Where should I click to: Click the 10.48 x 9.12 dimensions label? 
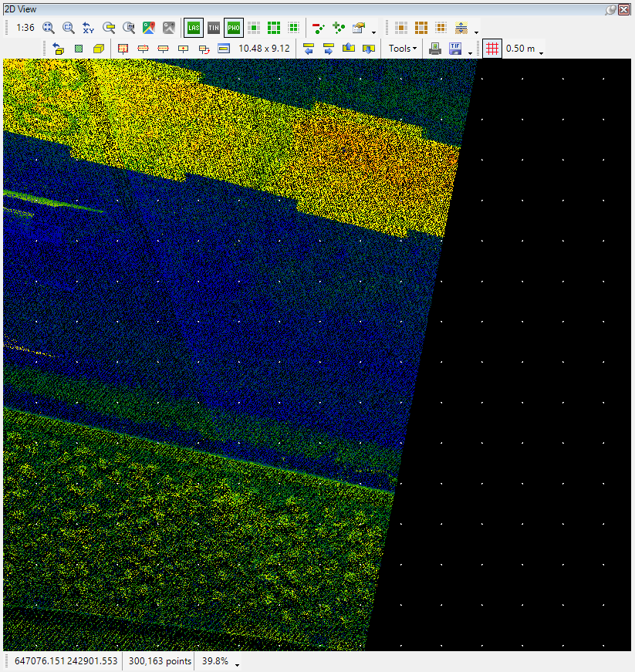click(264, 49)
